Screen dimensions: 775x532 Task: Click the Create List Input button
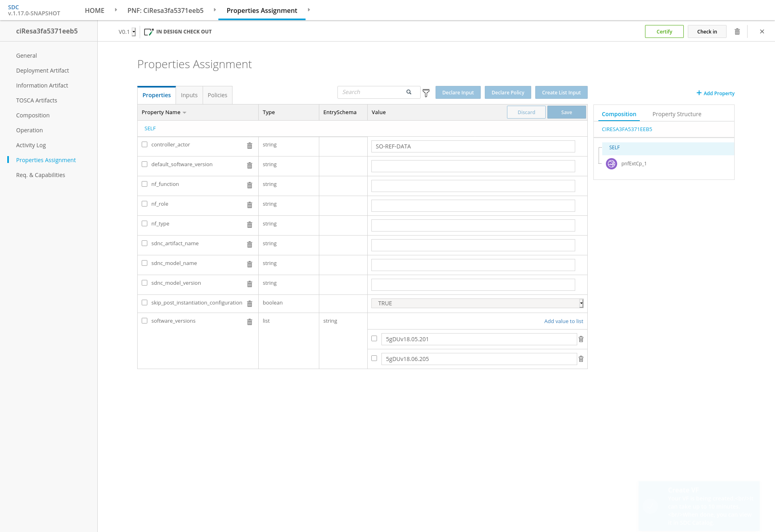(561, 92)
